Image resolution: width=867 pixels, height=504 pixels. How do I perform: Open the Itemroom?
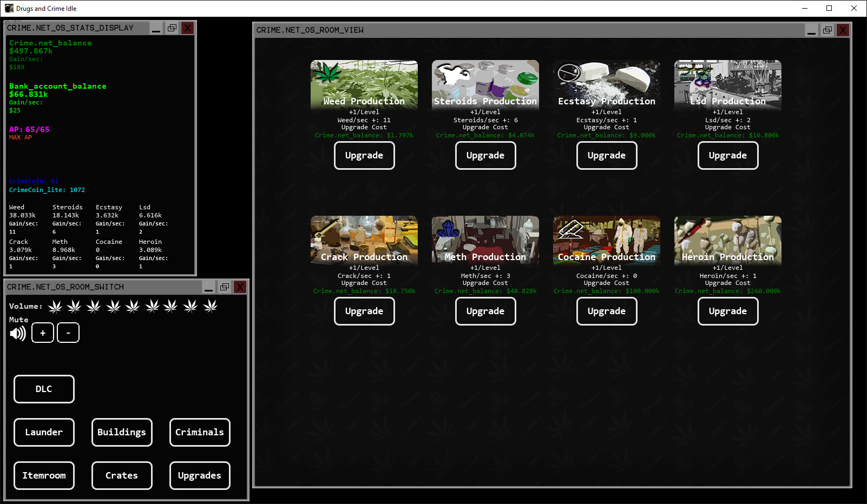(x=44, y=475)
